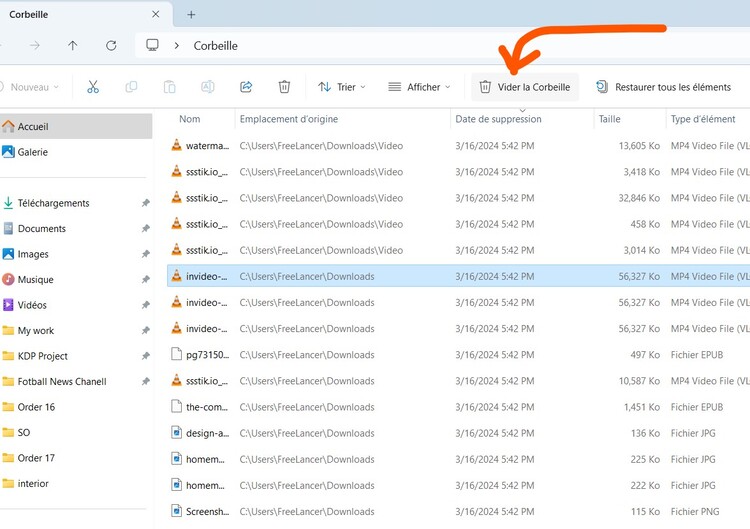The height and width of the screenshot is (529, 750).
Task: Expand the address bar chevron before Corbeille
Action: (x=176, y=45)
